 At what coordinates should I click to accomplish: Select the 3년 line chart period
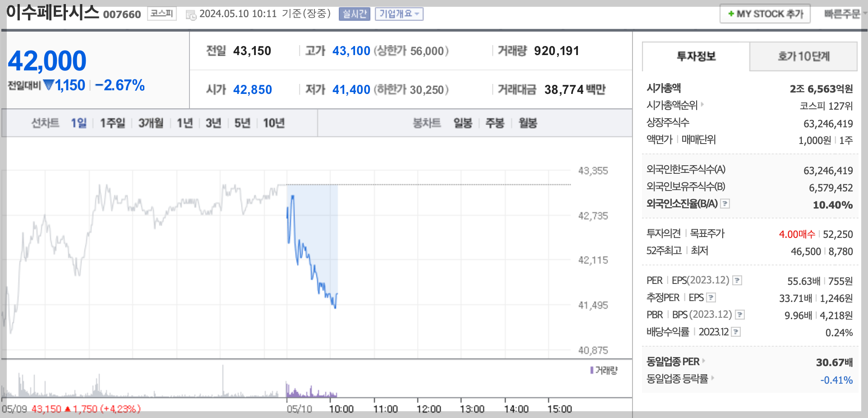pos(213,123)
